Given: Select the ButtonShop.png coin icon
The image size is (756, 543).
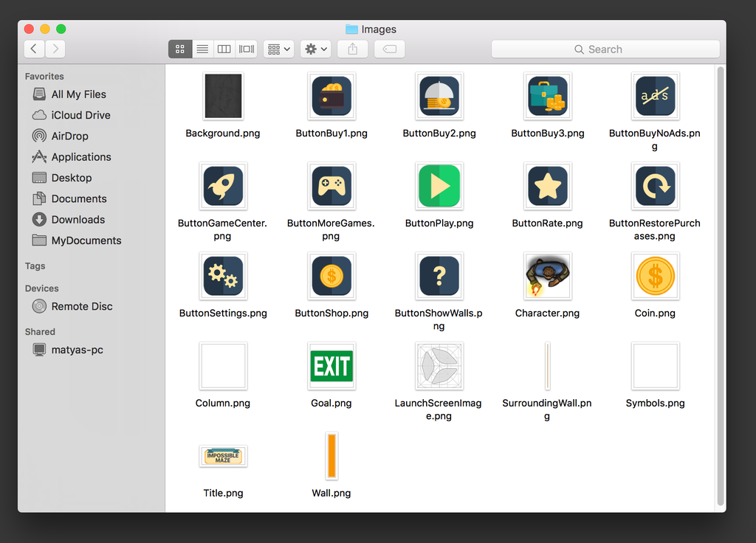Looking at the screenshot, I should (x=331, y=276).
